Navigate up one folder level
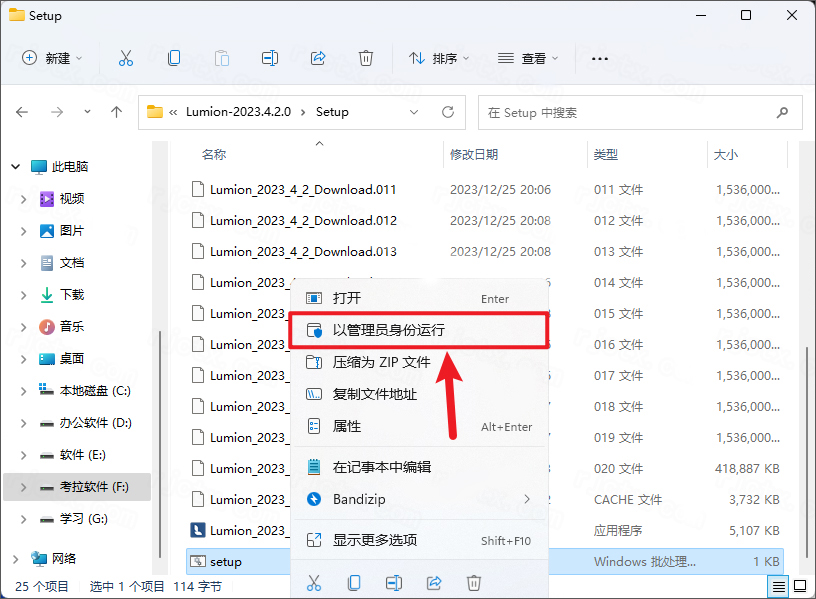816x599 pixels. [117, 112]
